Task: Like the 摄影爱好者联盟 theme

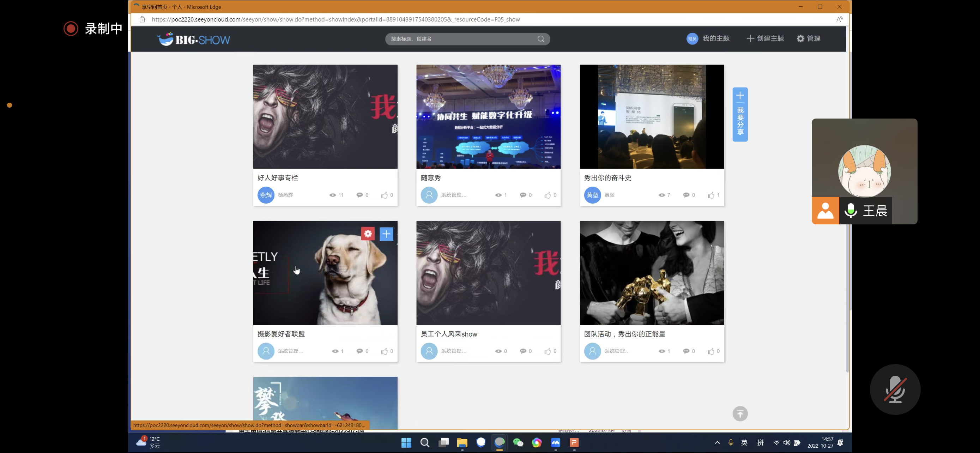Action: [384, 351]
